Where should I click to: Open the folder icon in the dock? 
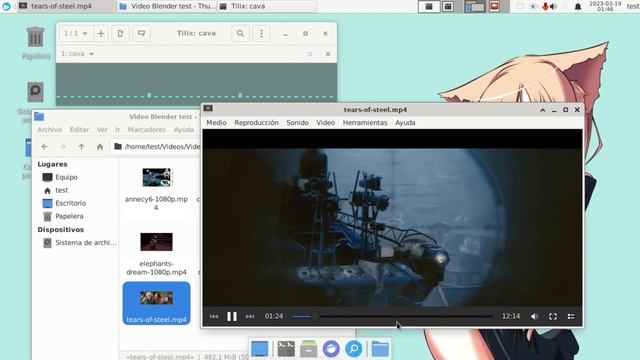[x=380, y=349]
